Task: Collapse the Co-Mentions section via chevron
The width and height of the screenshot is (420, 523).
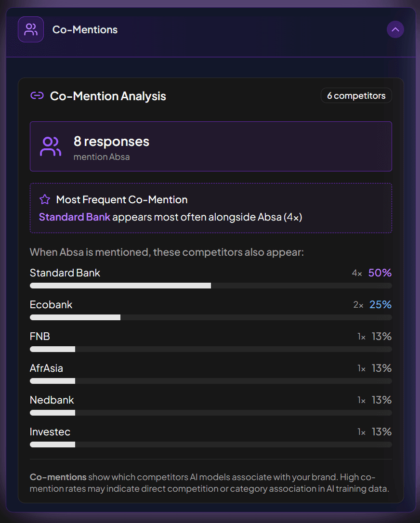Action: click(395, 29)
